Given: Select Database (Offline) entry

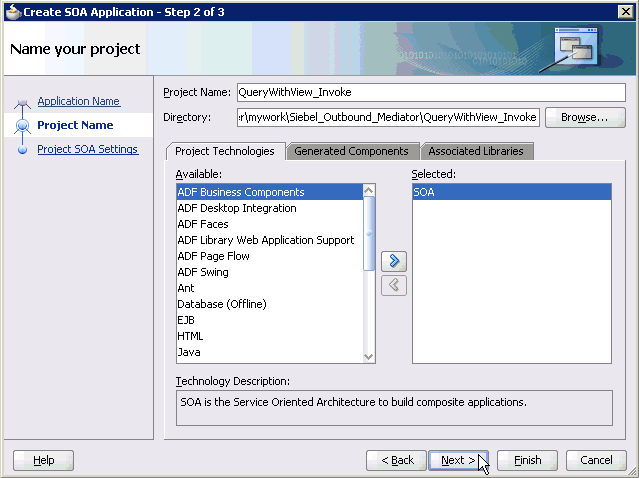Looking at the screenshot, I should pyautogui.click(x=269, y=304).
